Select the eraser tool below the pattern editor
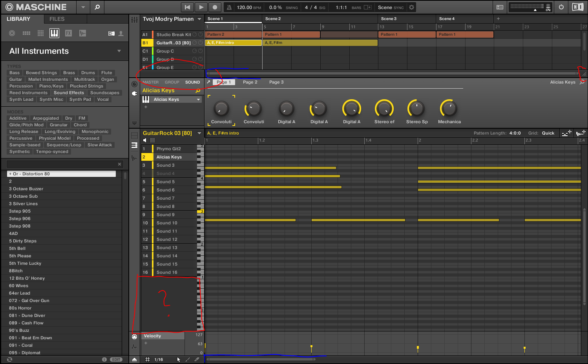The height and width of the screenshot is (364, 588). point(197,359)
